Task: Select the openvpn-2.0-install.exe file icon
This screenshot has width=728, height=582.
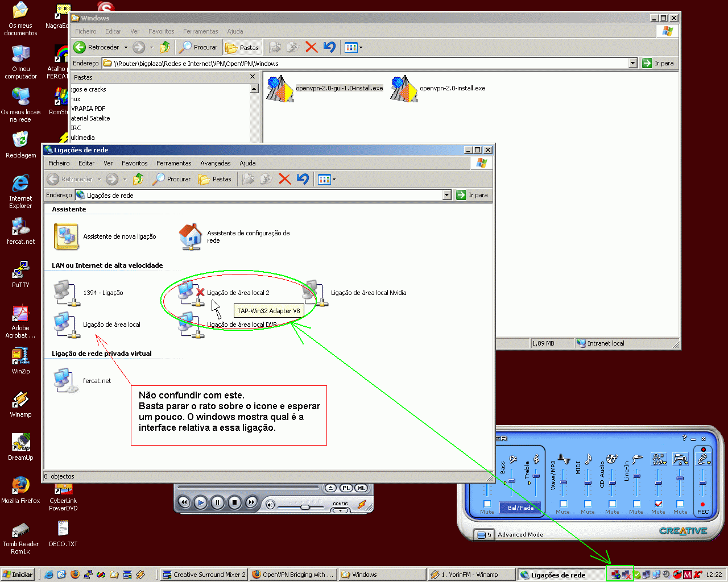Action: (403, 89)
